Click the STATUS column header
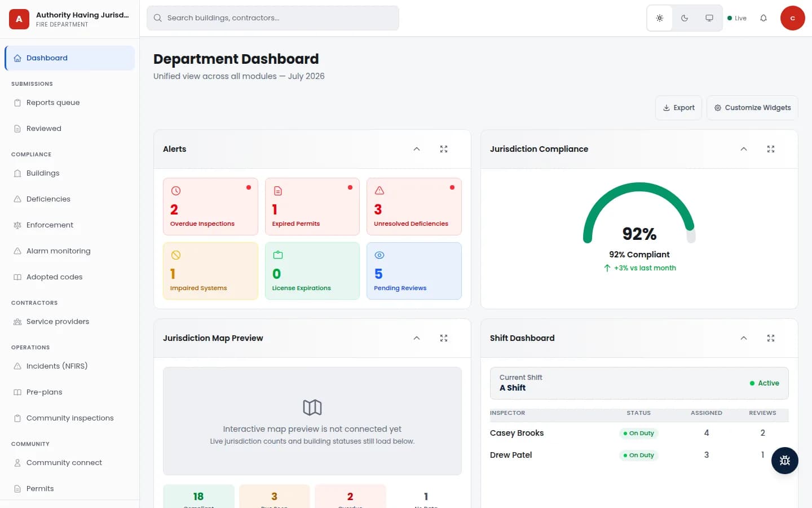This screenshot has height=508, width=812. tap(639, 413)
